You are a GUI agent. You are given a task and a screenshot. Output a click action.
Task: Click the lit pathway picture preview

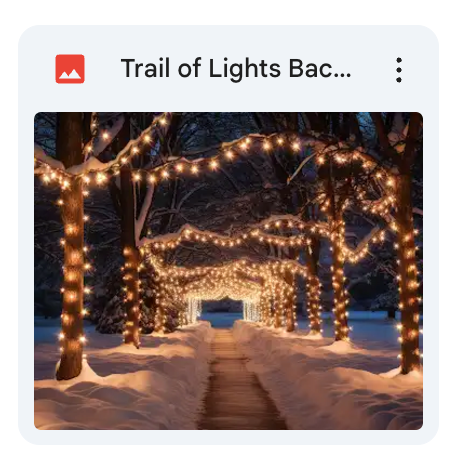point(228,271)
